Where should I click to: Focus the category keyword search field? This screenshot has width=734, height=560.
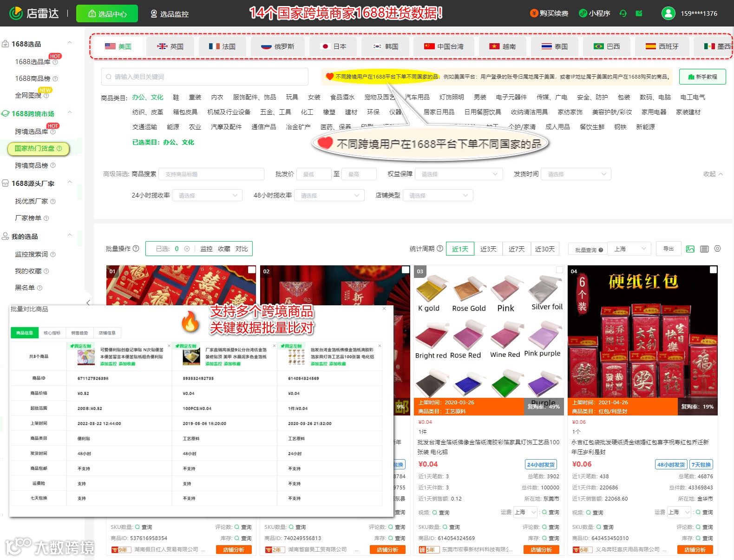tap(205, 77)
